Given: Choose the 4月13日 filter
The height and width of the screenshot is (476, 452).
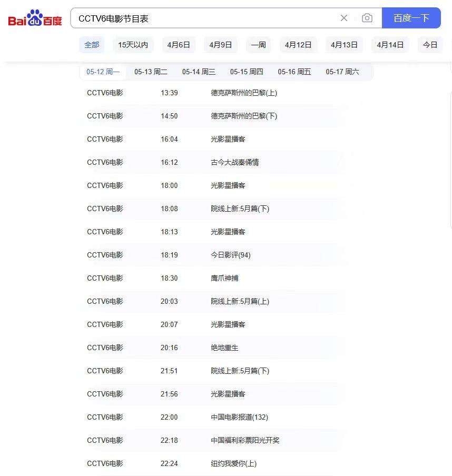Looking at the screenshot, I should [x=344, y=45].
